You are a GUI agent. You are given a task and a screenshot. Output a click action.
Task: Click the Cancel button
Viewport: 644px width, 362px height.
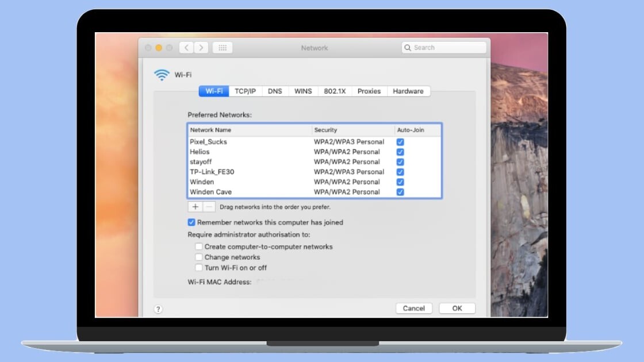pos(414,308)
